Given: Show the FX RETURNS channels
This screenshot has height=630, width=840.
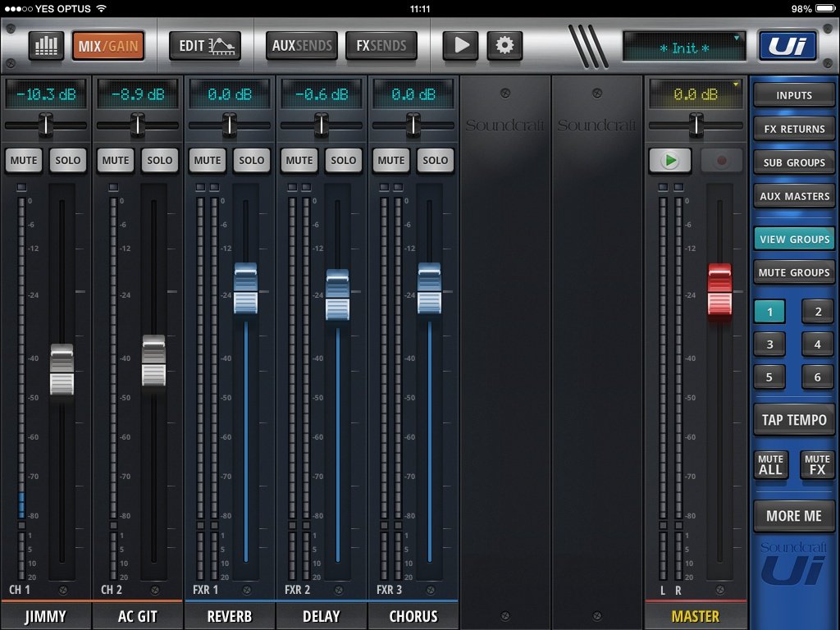Looking at the screenshot, I should (794, 129).
